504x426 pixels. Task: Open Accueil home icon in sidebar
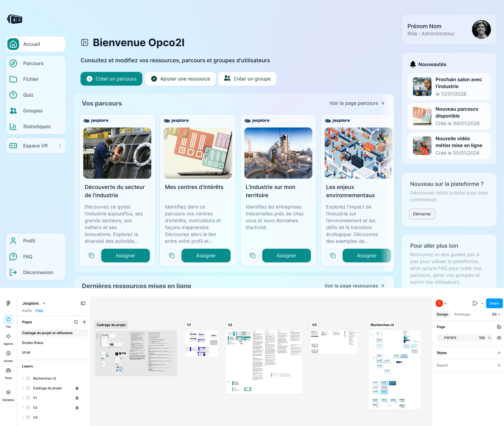pyautogui.click(x=13, y=44)
